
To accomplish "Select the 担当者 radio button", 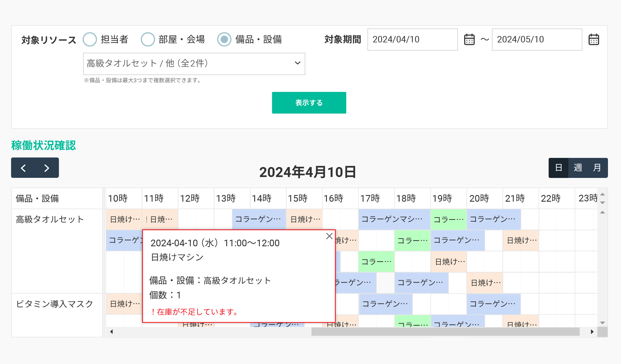I will tap(90, 39).
